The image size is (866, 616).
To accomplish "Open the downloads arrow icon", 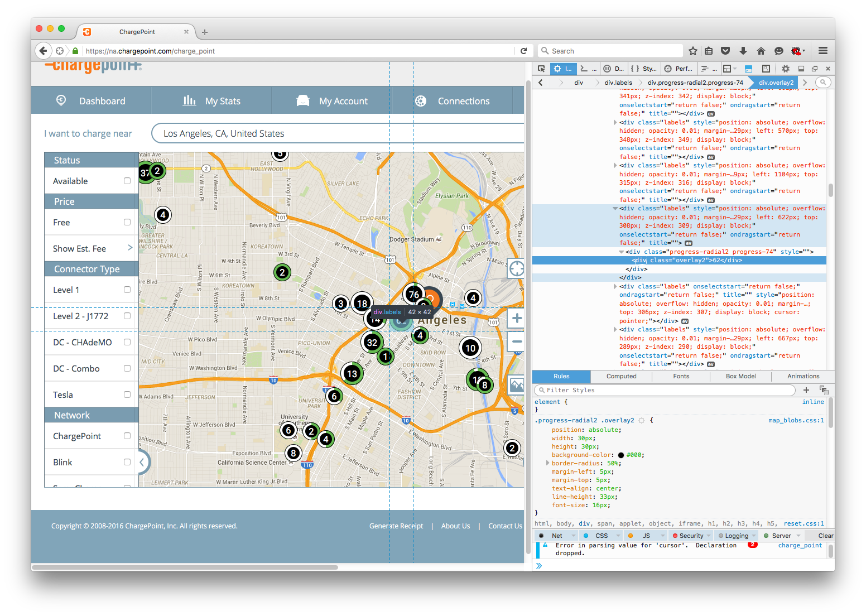I will click(743, 51).
